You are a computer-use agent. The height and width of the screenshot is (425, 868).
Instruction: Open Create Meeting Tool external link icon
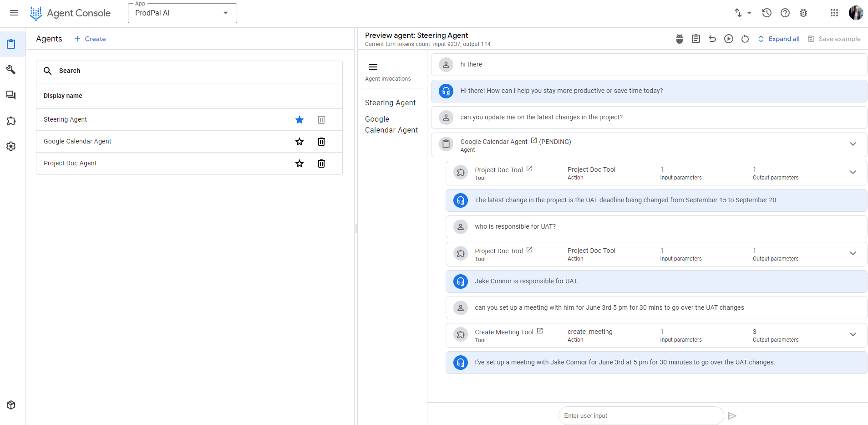point(540,331)
